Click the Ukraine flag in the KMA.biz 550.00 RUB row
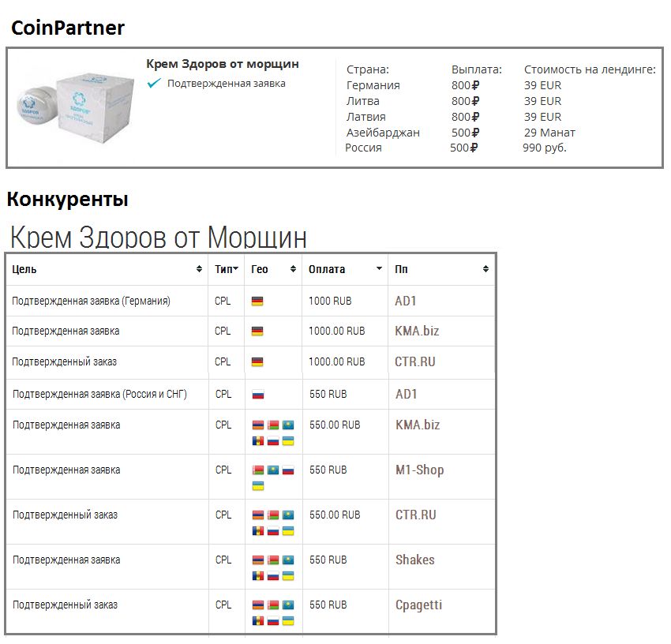Image resolution: width=671 pixels, height=644 pixels. [288, 440]
